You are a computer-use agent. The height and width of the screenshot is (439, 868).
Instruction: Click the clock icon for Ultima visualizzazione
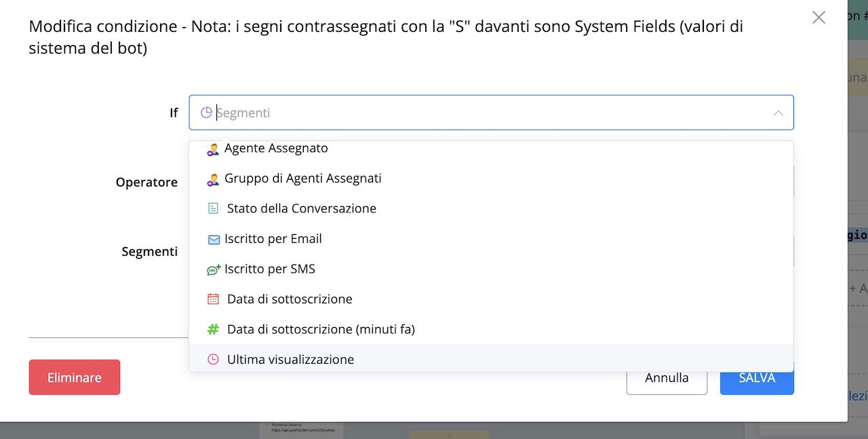213,360
